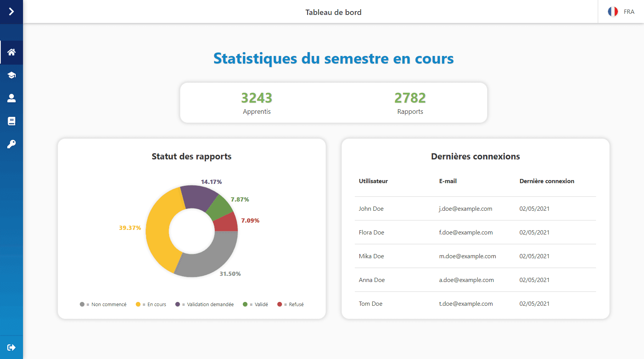
Task: Expand the sidebar using the arrow chevron
Action: point(12,11)
